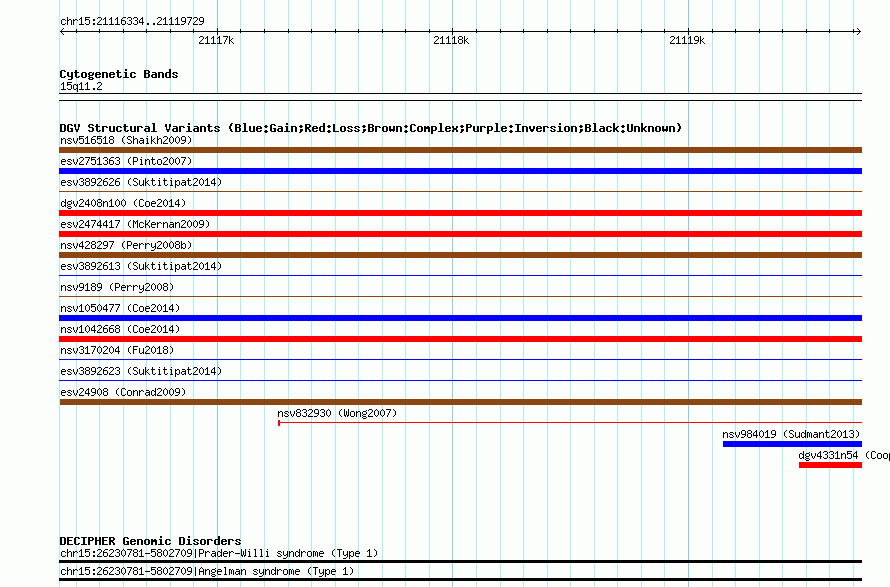Select the red esv2474417 loss bar
The width and height of the screenshot is (890, 587).
tap(460, 234)
